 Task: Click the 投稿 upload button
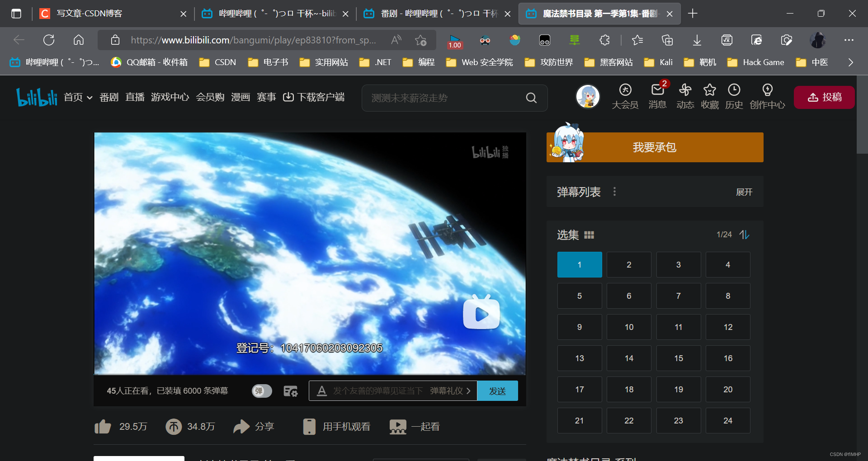[x=824, y=97]
